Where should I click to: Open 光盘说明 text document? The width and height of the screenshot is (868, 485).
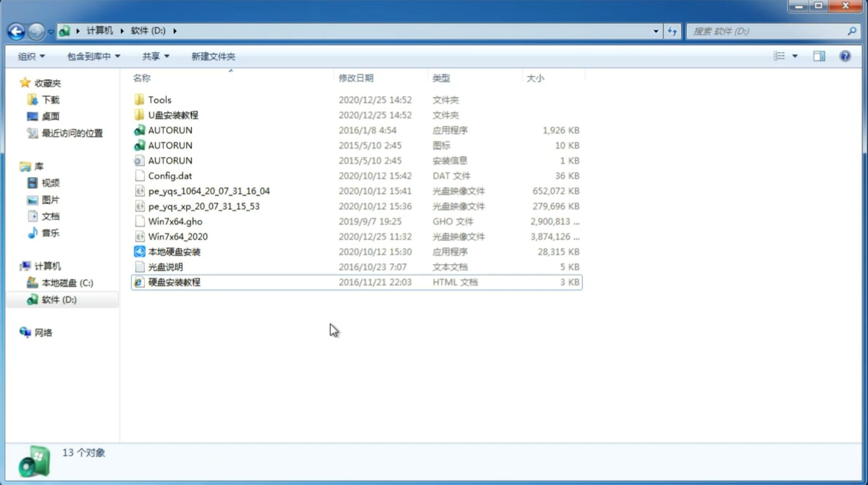coord(165,267)
